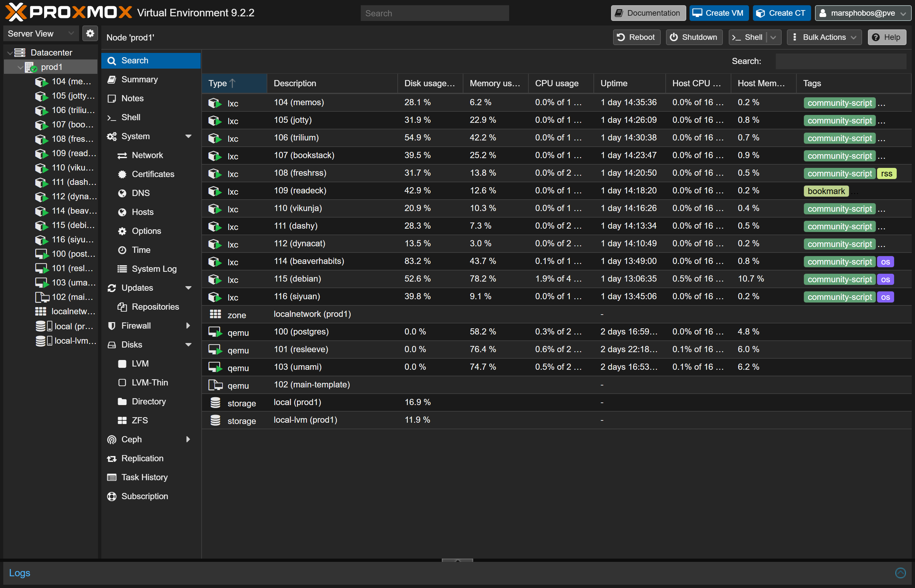This screenshot has width=915, height=588.
Task: Click the lxc icon in 115 (debian) row
Action: click(x=215, y=280)
